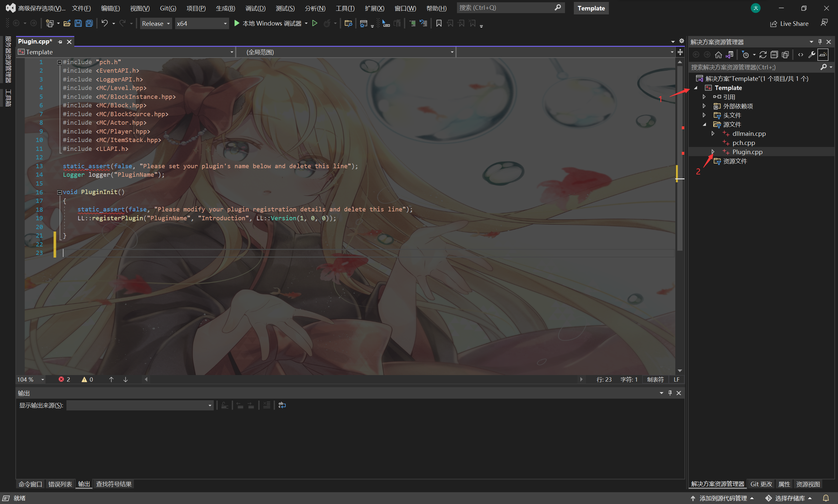The height and width of the screenshot is (504, 838).
Task: Open the 104 % zoom level dropdown
Action: point(31,379)
